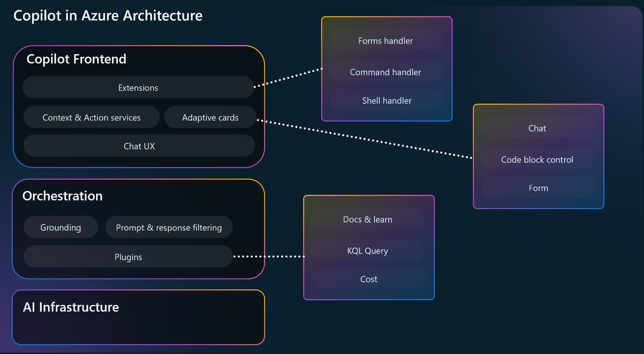Select the Chat UX pill
This screenshot has width=644, height=354.
[x=139, y=146]
